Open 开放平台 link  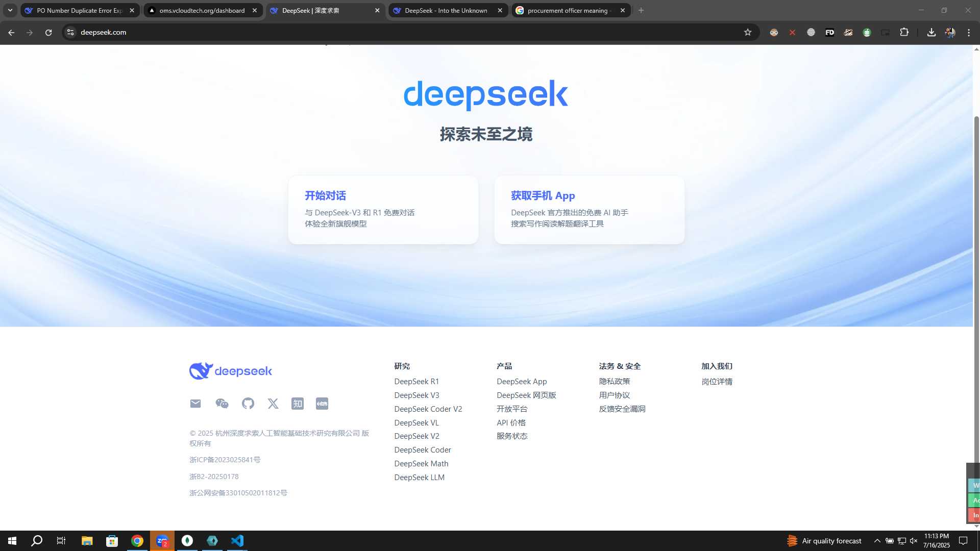tap(512, 409)
